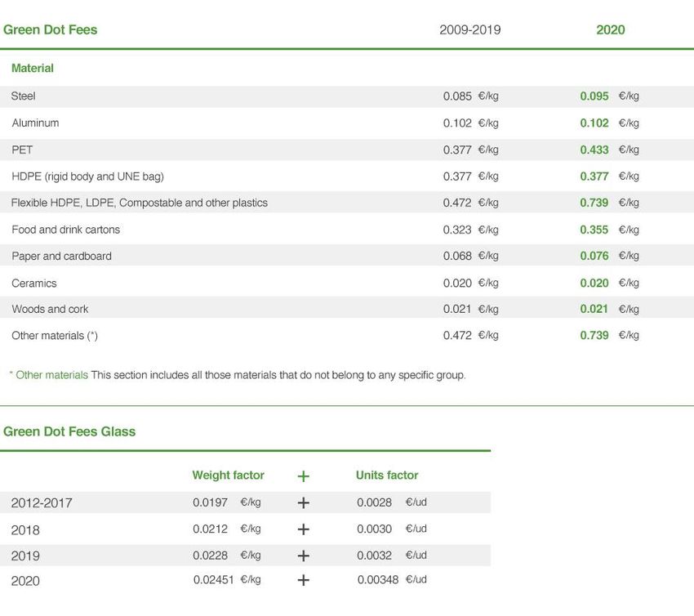The width and height of the screenshot is (694, 616).
Task: Click the 'Units factor' column header
Action: pos(387,475)
